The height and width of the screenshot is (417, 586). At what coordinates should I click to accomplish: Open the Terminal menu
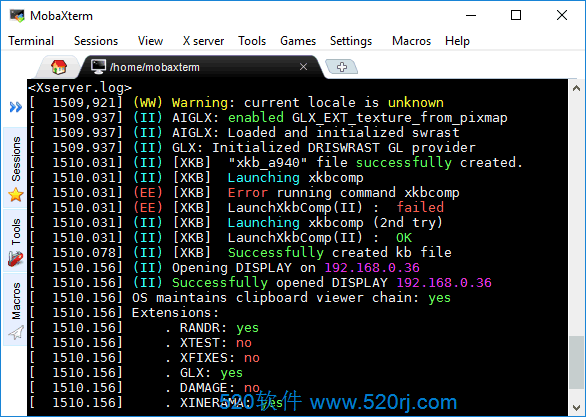(31, 41)
